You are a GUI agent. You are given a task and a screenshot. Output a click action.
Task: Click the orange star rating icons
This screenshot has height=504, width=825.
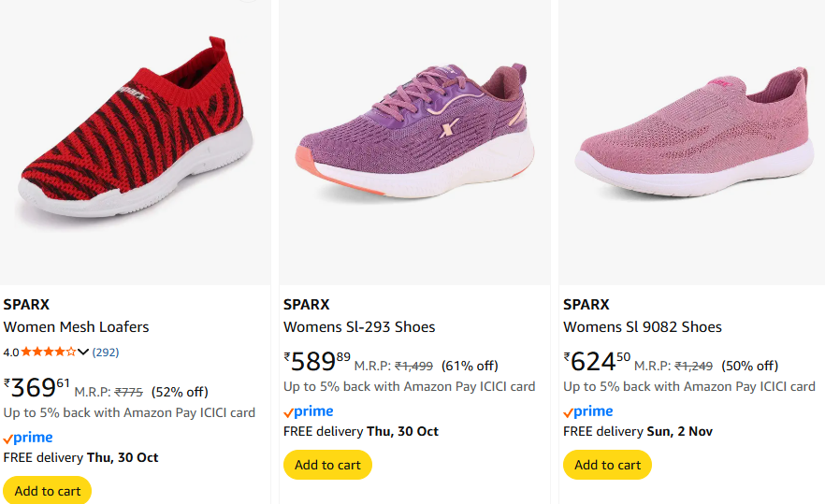48,353
